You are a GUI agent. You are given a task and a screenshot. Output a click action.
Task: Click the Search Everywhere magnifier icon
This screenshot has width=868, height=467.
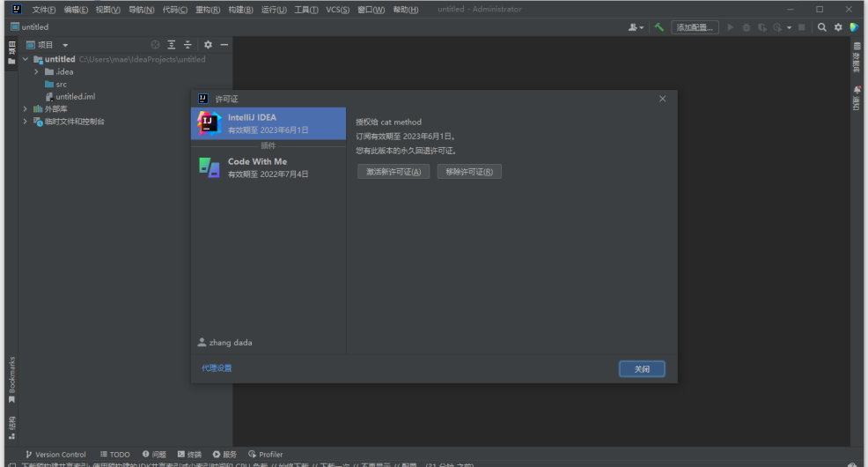point(822,27)
